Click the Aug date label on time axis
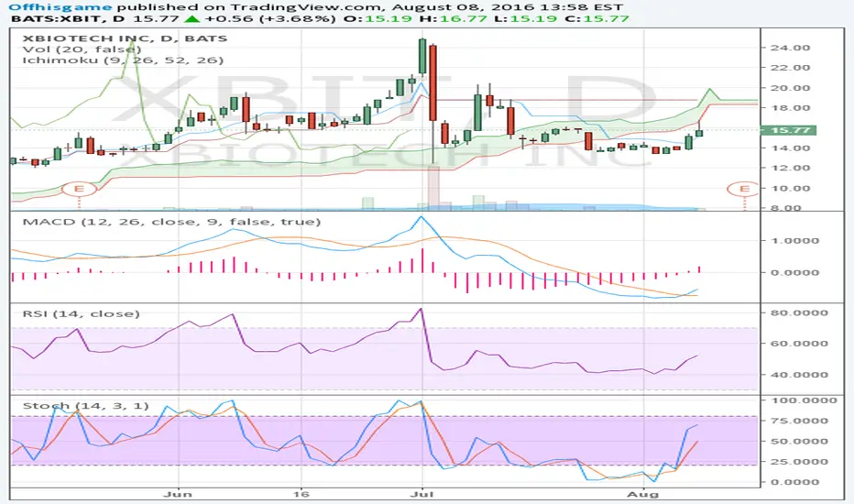This screenshot has width=854, height=504. pyautogui.click(x=643, y=494)
